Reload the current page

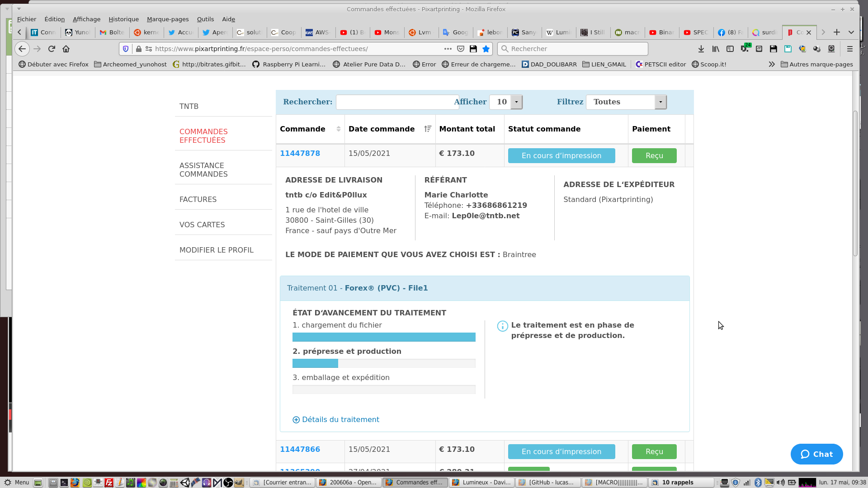(52, 49)
